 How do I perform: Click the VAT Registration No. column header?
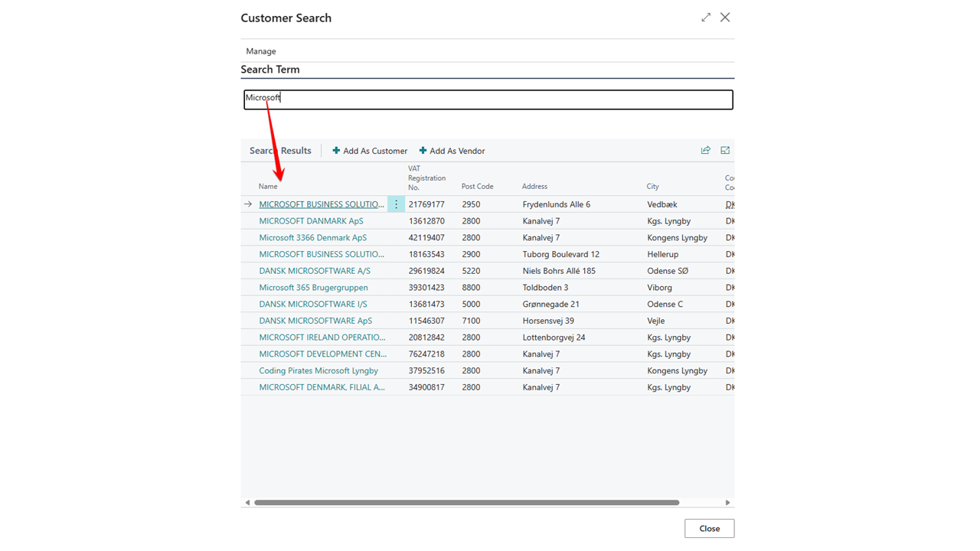426,178
